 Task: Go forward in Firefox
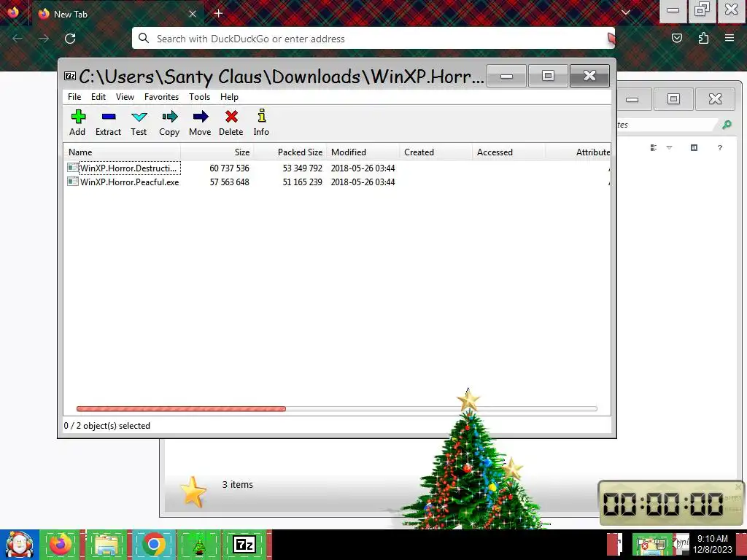[x=44, y=39]
